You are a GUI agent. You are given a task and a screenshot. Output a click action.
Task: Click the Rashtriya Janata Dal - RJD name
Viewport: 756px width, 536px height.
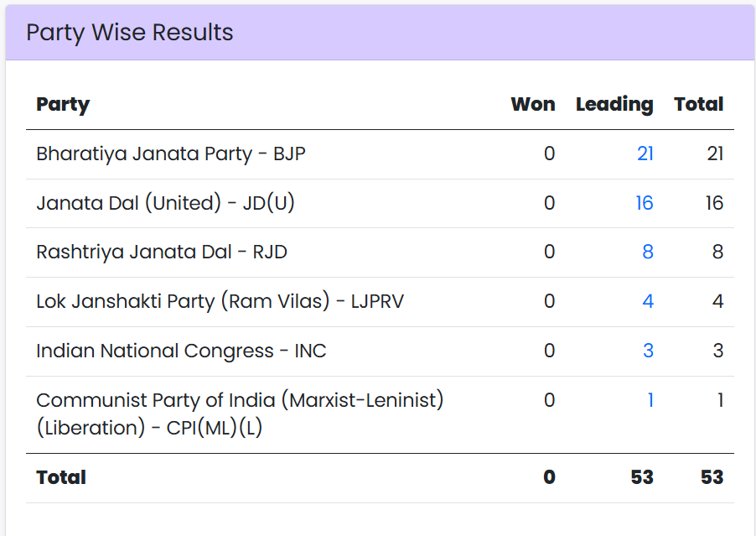(x=162, y=252)
